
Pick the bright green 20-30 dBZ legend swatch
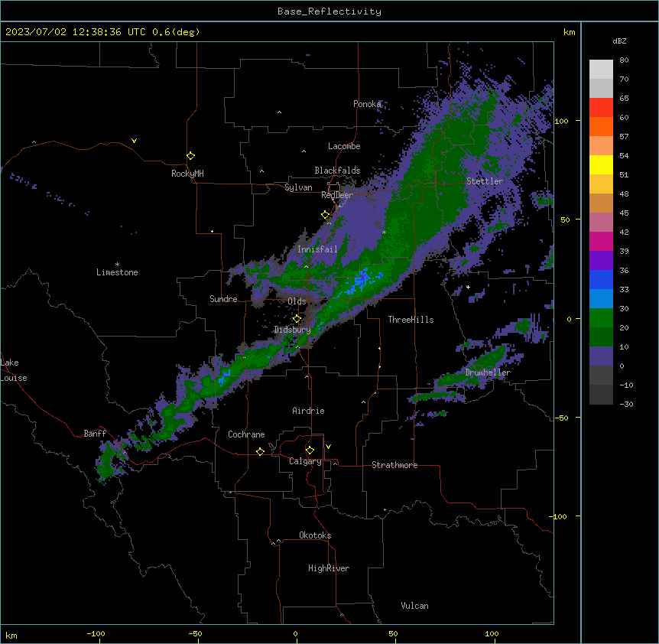pyautogui.click(x=601, y=318)
